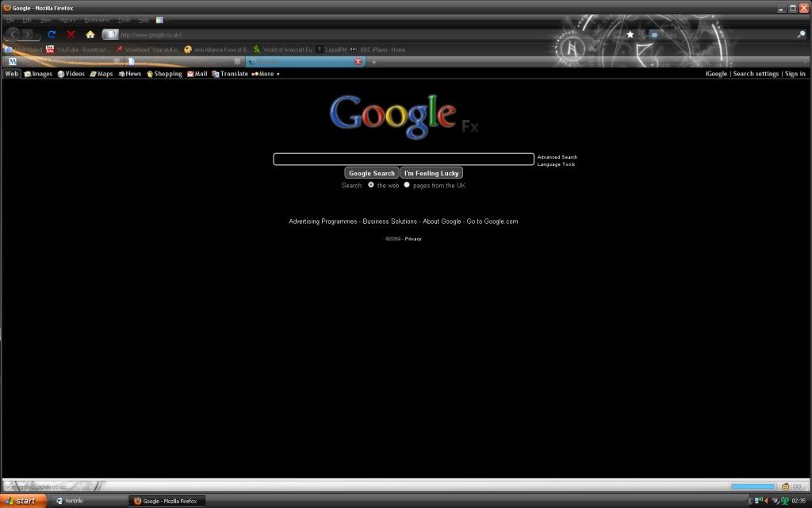The width and height of the screenshot is (812, 508).
Task: Click the magnifier search icon in the toolbar
Action: [x=801, y=34]
